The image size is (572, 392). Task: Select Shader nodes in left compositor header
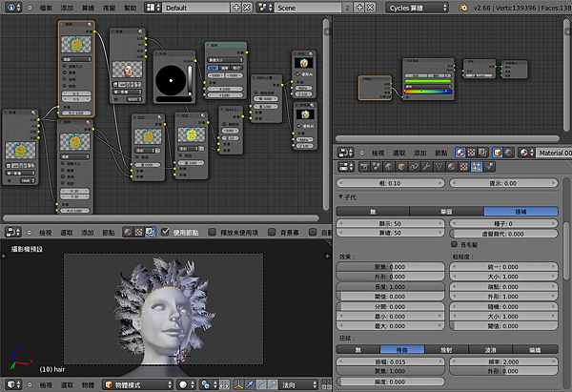[x=128, y=232]
